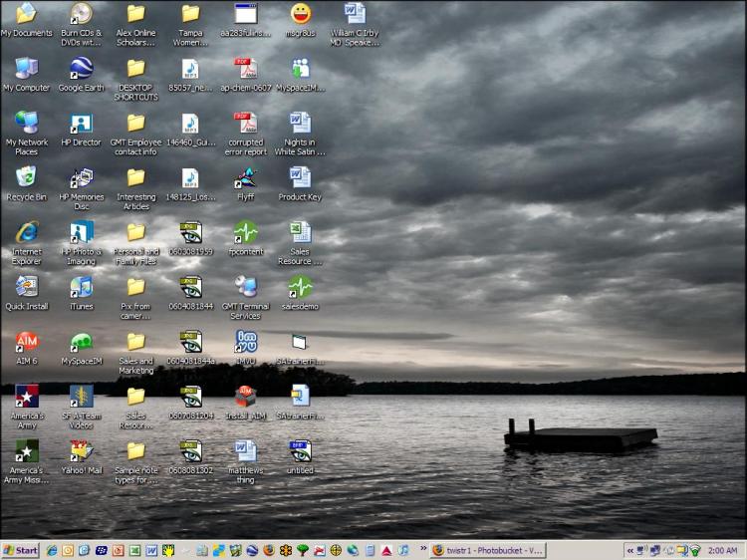Click the Start button

tap(21, 550)
